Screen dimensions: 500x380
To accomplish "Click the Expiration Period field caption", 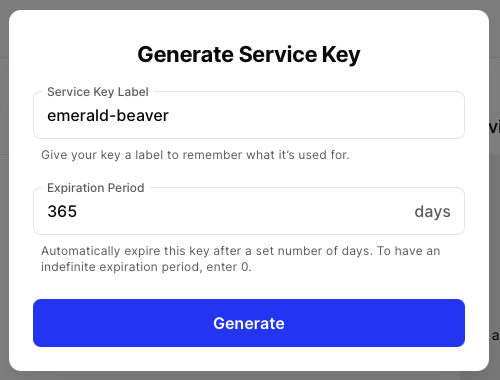I will click(96, 188).
